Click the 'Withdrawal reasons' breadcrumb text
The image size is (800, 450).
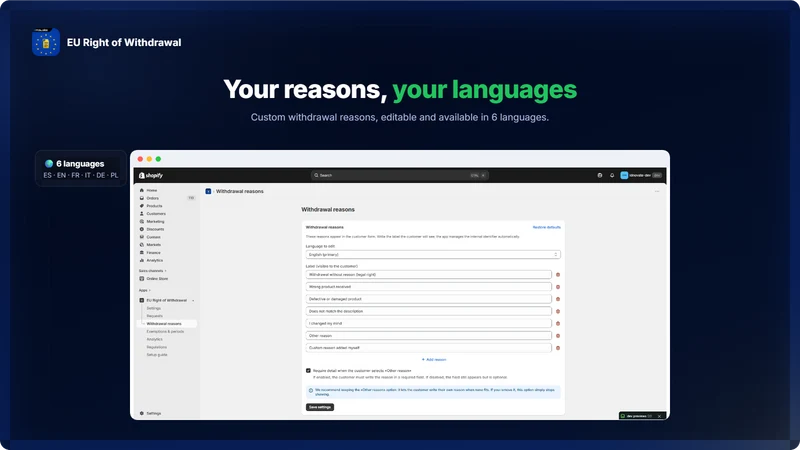pyautogui.click(x=240, y=191)
